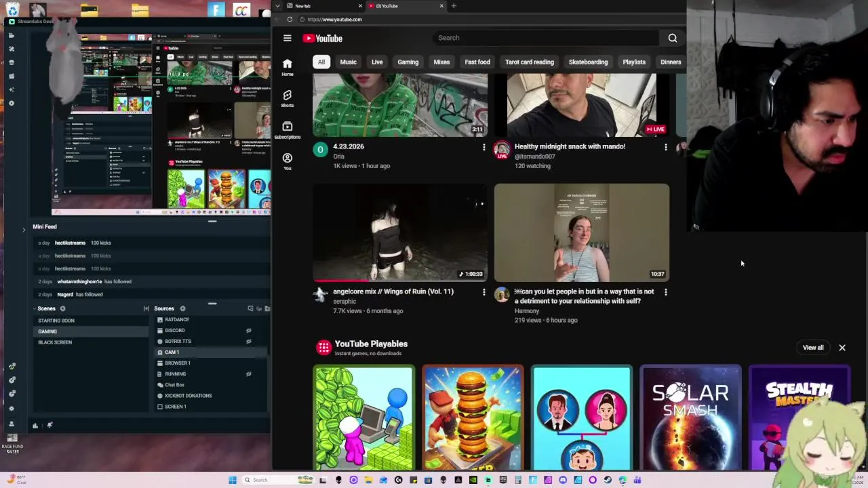Open File Explorer from the taskbar
The height and width of the screenshot is (488, 868).
coord(368,480)
